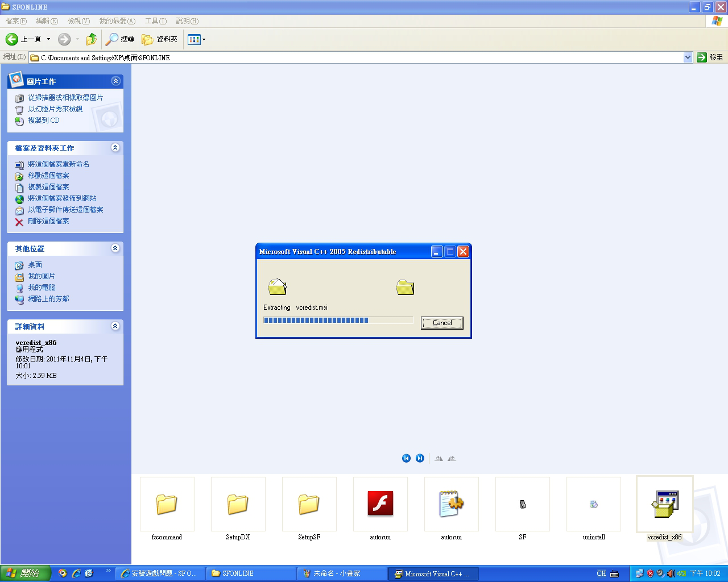The height and width of the screenshot is (582, 728).
Task: Click 重新命名 file task link
Action: [x=59, y=164]
